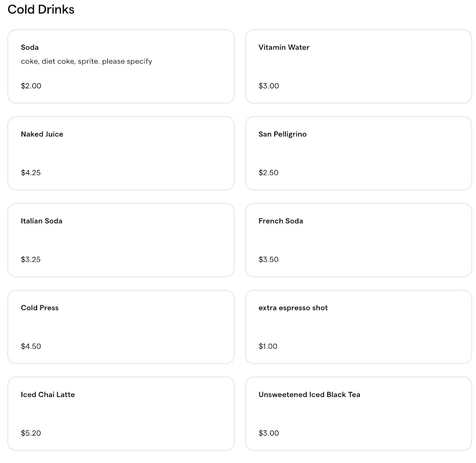Click the $2.00 Soda price
Viewport: 476px width, 463px height.
click(31, 86)
